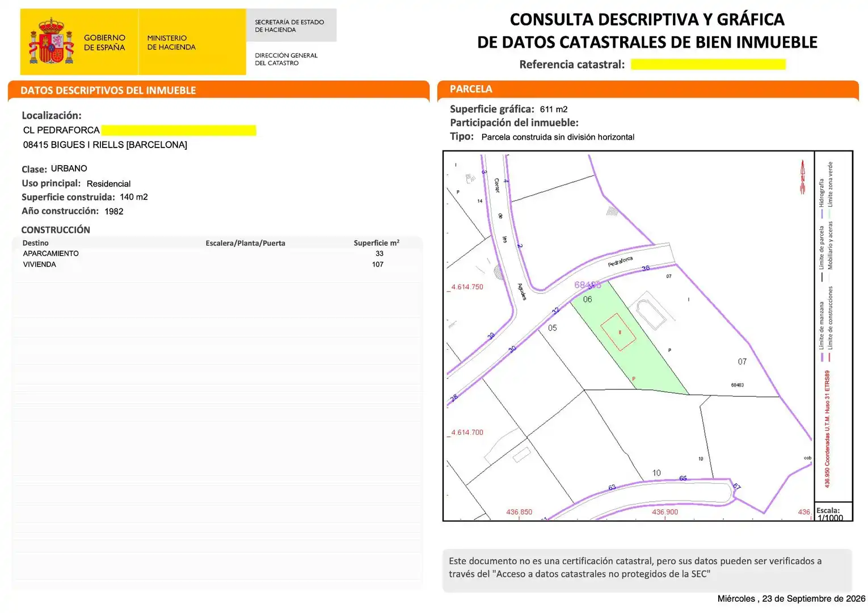
Task: Click the "4.614.700" coordinate label on the map
Action: click(x=467, y=432)
